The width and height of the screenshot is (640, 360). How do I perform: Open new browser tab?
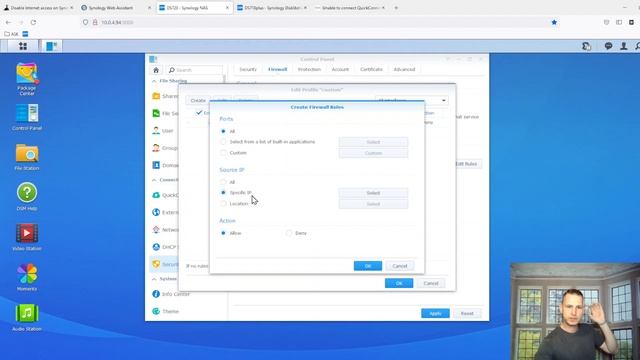[396, 8]
